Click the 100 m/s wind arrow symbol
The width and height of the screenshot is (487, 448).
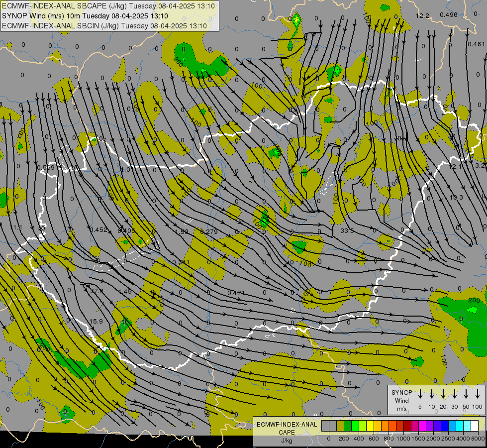(478, 394)
